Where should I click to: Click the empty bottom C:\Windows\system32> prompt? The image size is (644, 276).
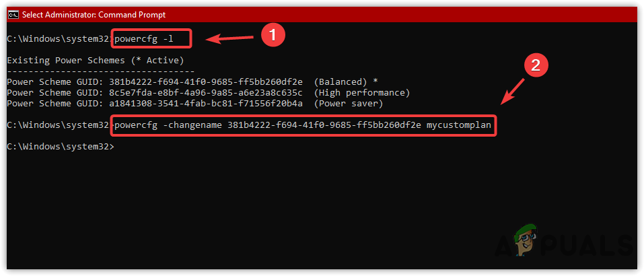click(61, 147)
